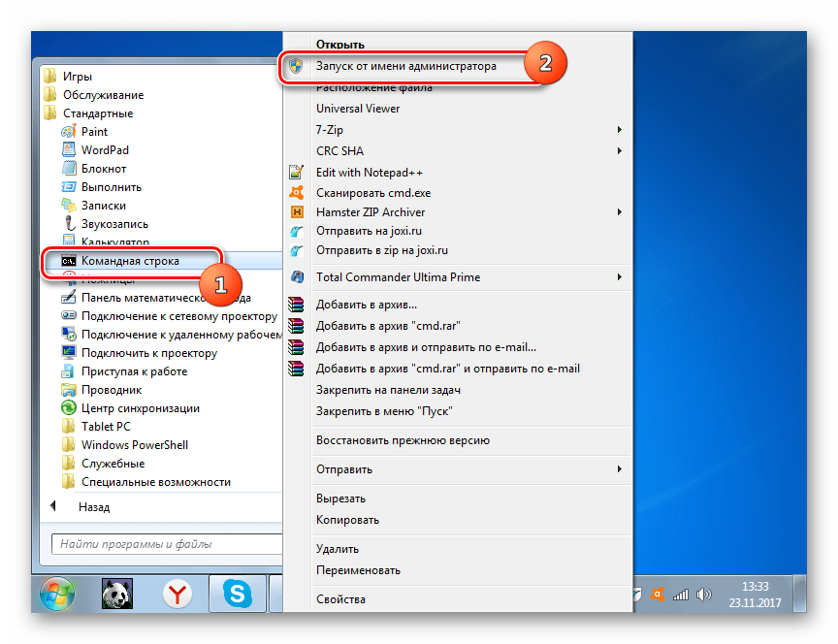Expand the 7-Zip submenu arrow

[x=620, y=129]
